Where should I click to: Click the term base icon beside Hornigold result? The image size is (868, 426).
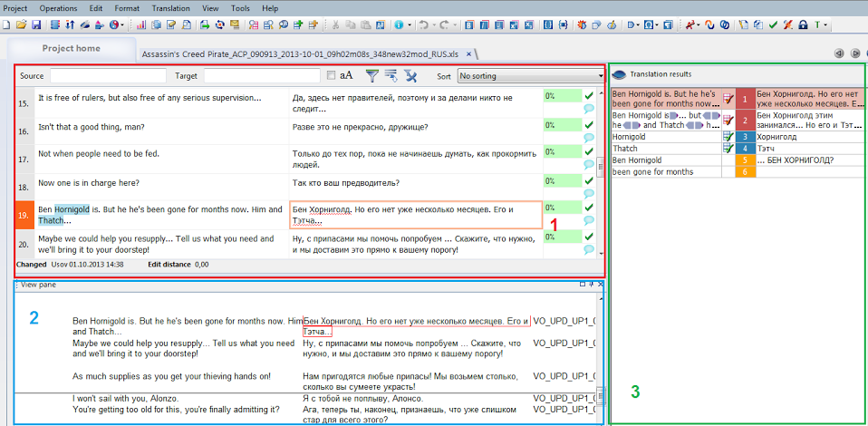coord(728,136)
